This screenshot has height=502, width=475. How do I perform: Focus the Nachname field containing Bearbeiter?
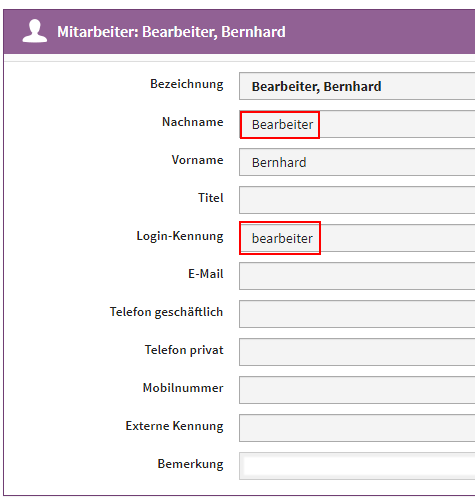click(357, 124)
